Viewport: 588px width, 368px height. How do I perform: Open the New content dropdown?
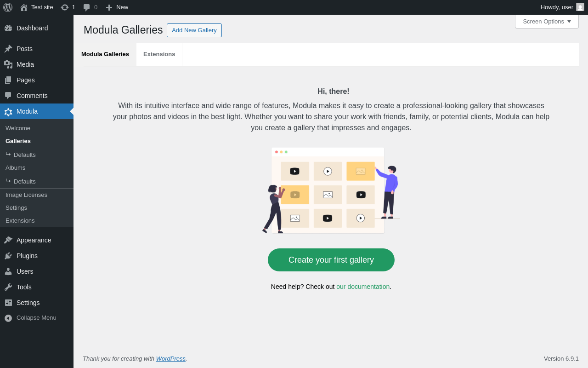[x=117, y=7]
